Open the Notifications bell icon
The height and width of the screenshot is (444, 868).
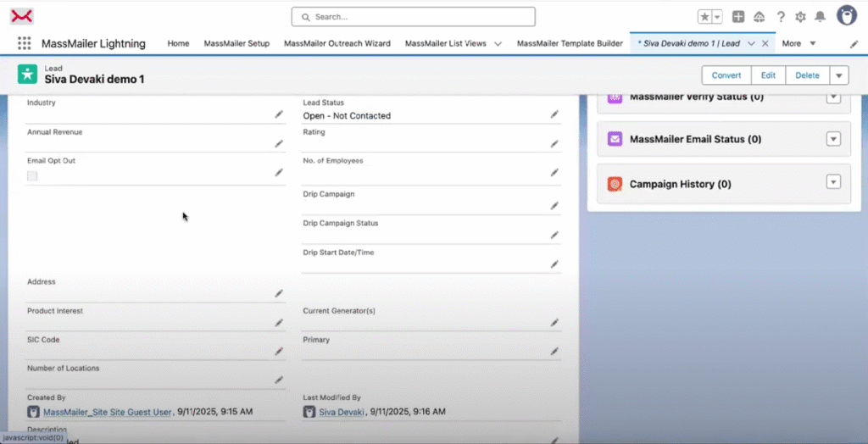tap(820, 17)
